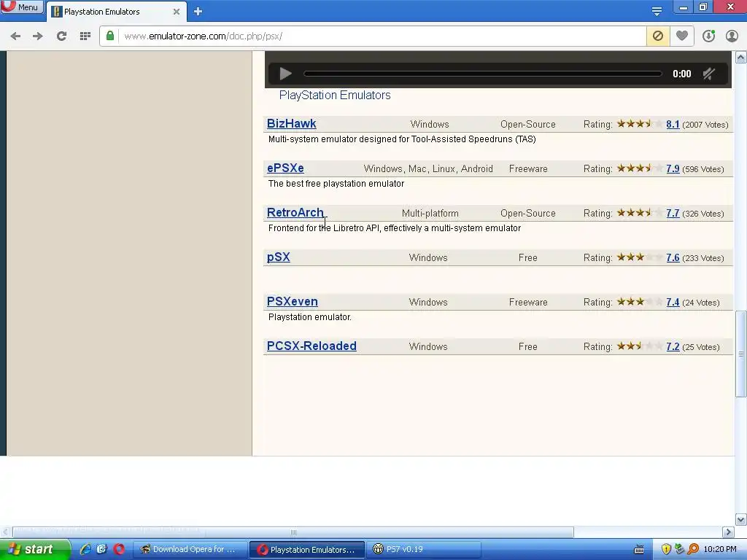
Task: Switch to Playstation Emulators taskbar button
Action: [307, 549]
